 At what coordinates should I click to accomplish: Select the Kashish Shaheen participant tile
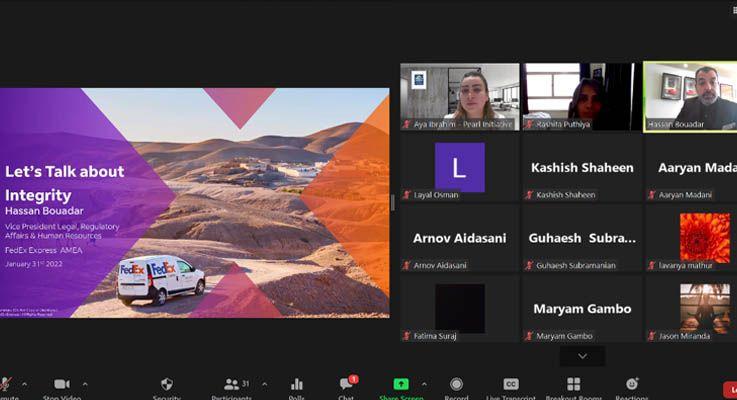coord(582,168)
